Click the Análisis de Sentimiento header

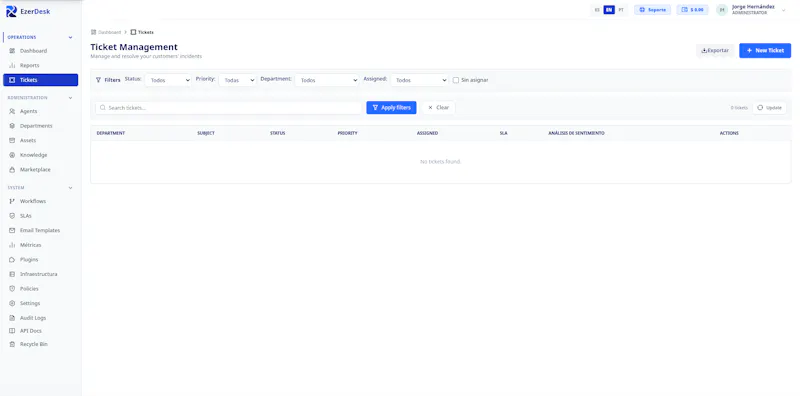(577, 133)
